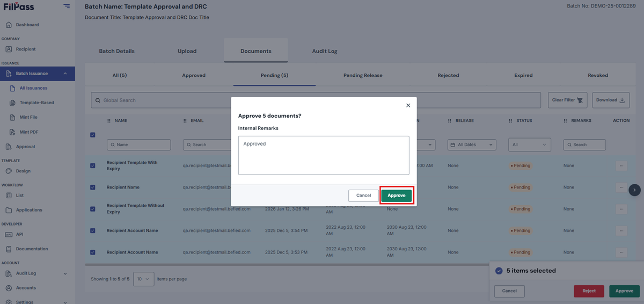Open Applications in the sidebar

(x=29, y=210)
